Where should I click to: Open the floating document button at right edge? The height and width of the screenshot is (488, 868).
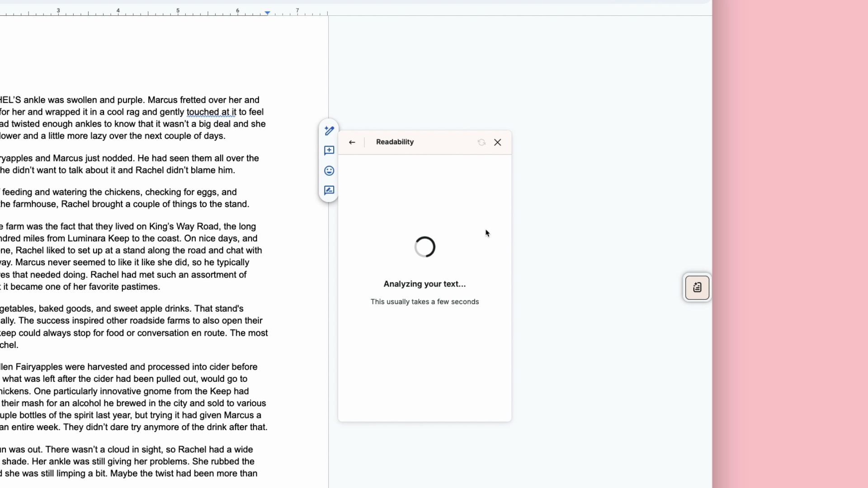697,287
